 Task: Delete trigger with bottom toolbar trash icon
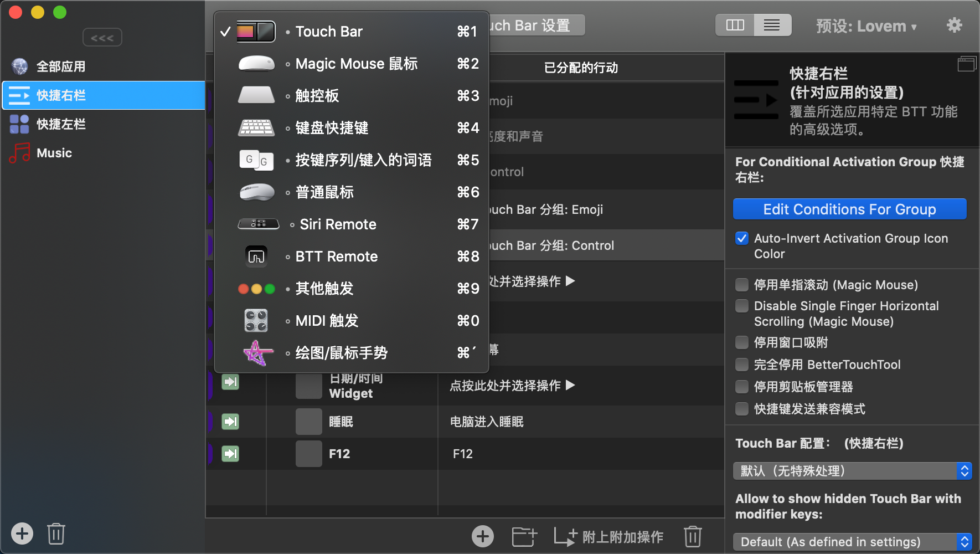tap(693, 536)
